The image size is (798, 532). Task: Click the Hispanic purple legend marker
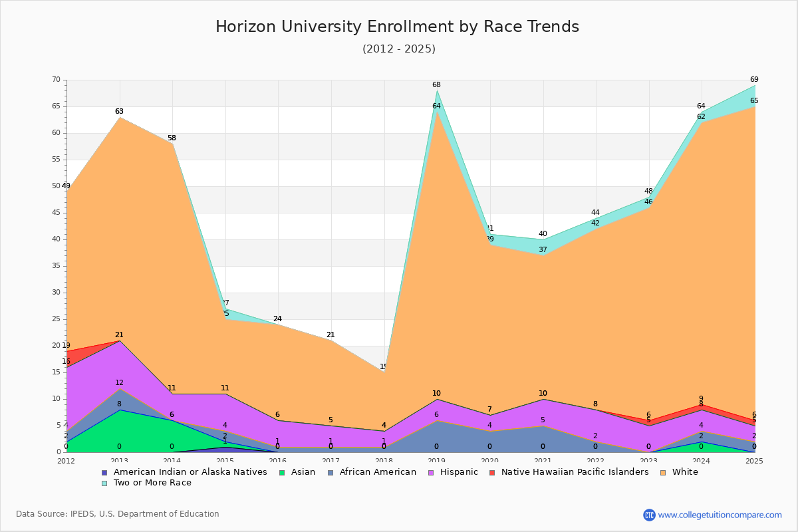[430, 473]
